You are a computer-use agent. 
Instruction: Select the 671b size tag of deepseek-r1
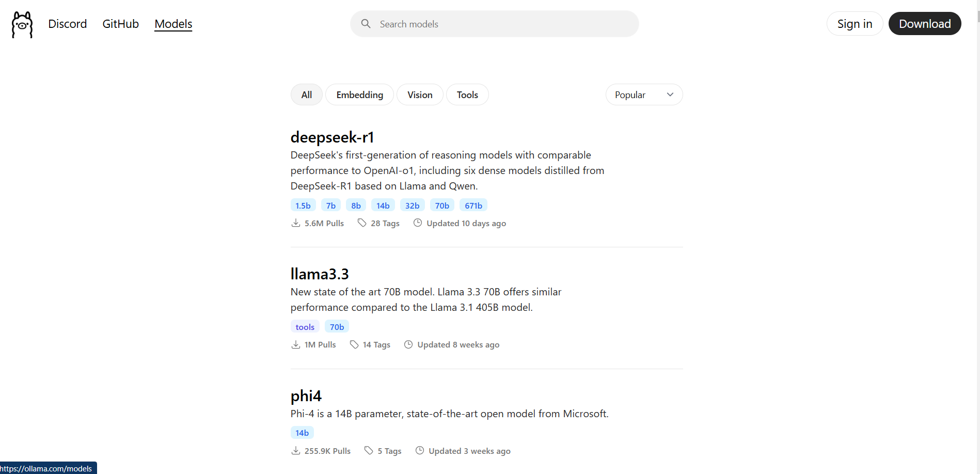[473, 205]
